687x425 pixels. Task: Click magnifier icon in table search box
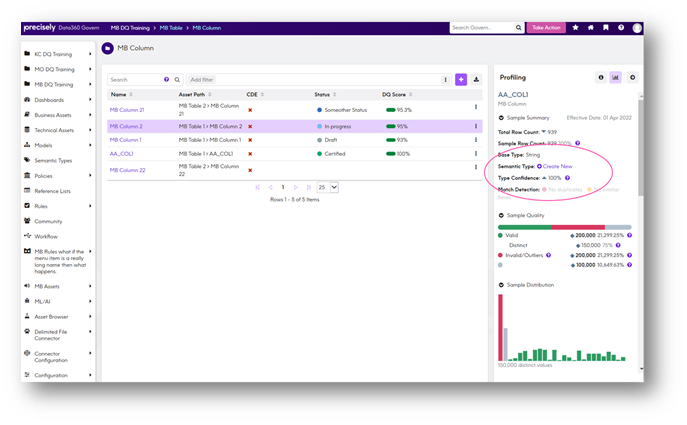click(177, 80)
